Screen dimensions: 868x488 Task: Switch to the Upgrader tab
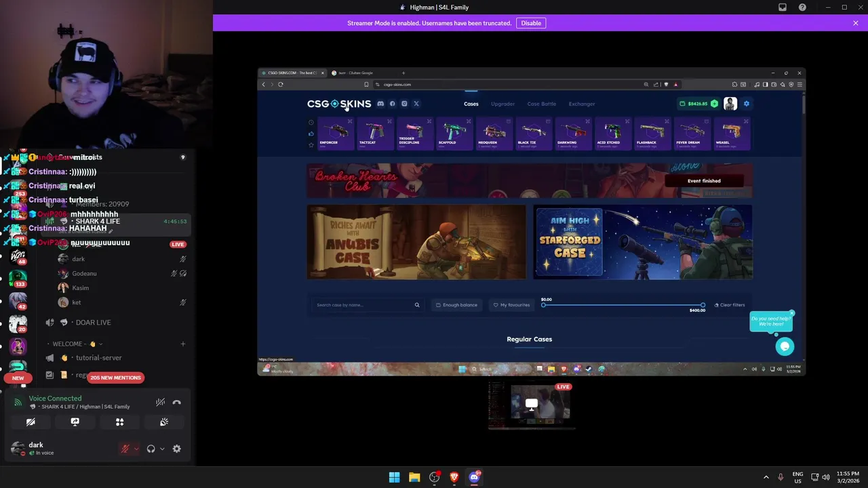click(502, 104)
